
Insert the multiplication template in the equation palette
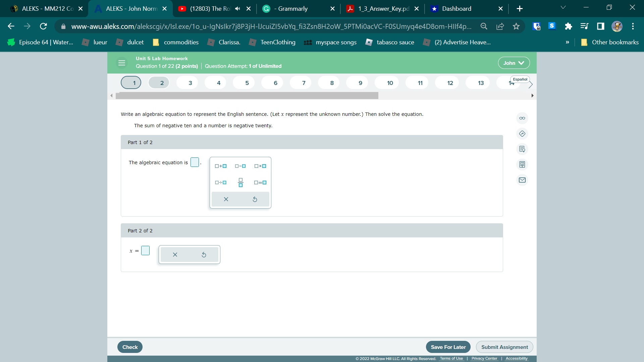click(260, 166)
